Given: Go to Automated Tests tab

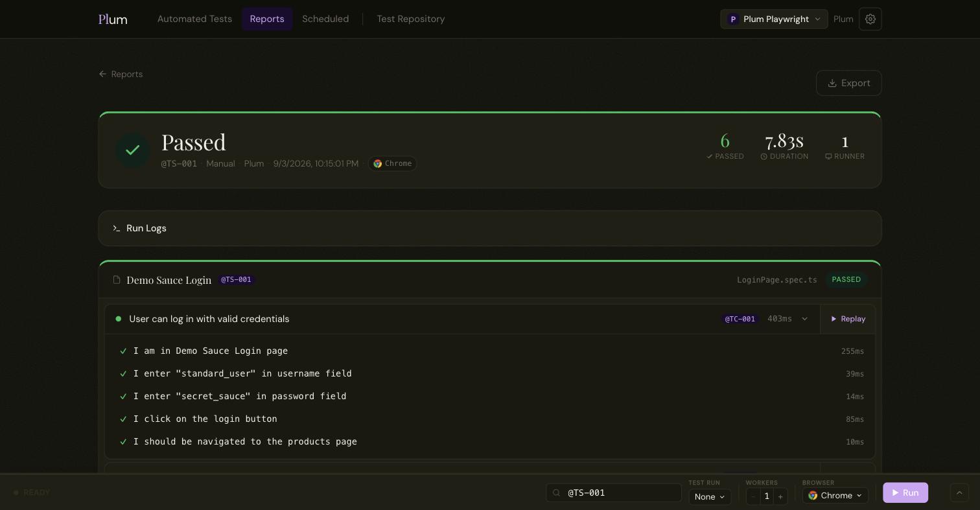Looking at the screenshot, I should (x=194, y=19).
